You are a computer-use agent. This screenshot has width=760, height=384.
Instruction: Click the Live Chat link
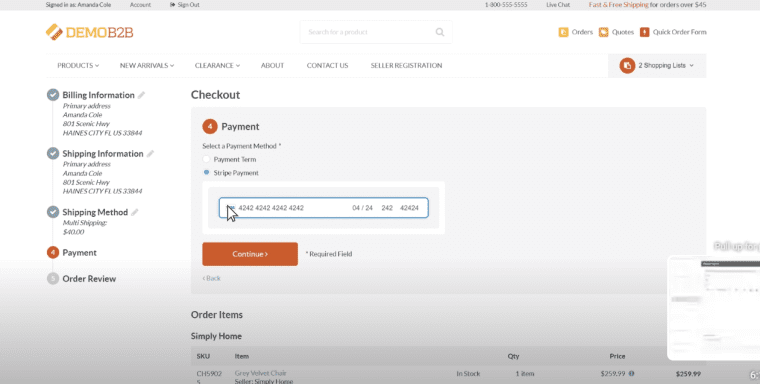click(558, 5)
